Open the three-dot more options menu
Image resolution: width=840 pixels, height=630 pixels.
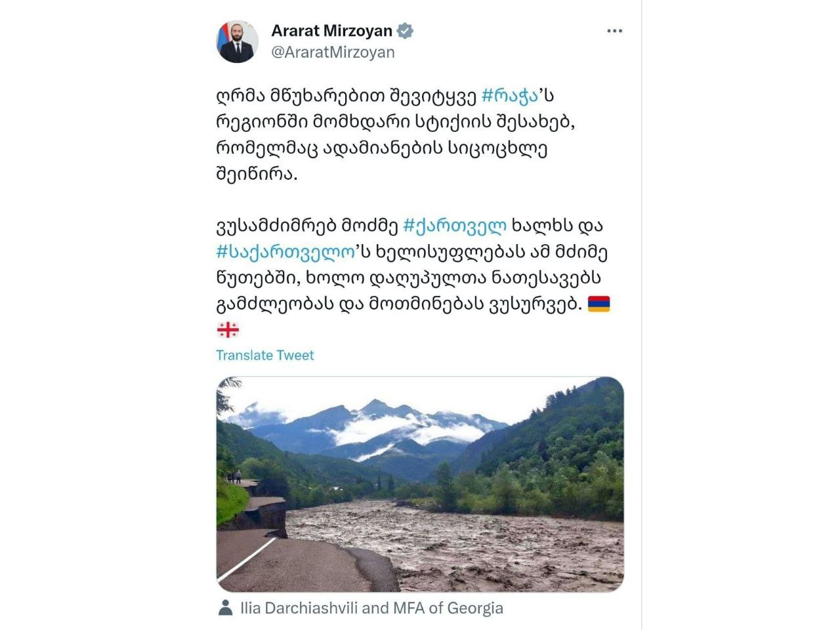click(x=614, y=31)
